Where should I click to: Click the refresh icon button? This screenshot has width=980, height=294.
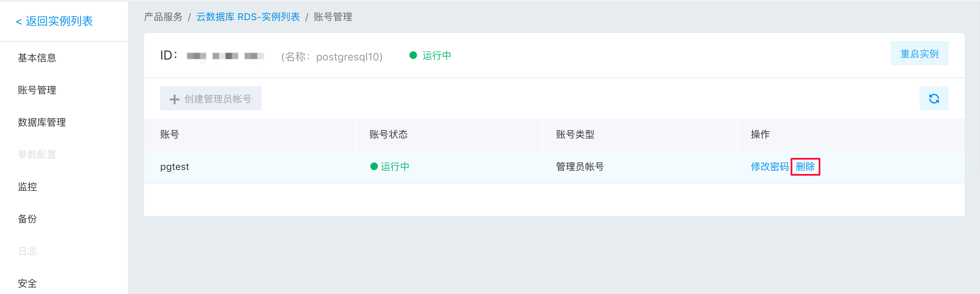[934, 98]
